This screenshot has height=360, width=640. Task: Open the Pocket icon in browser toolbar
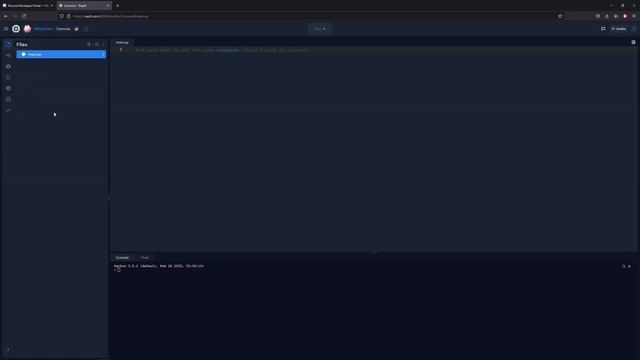coord(598,16)
